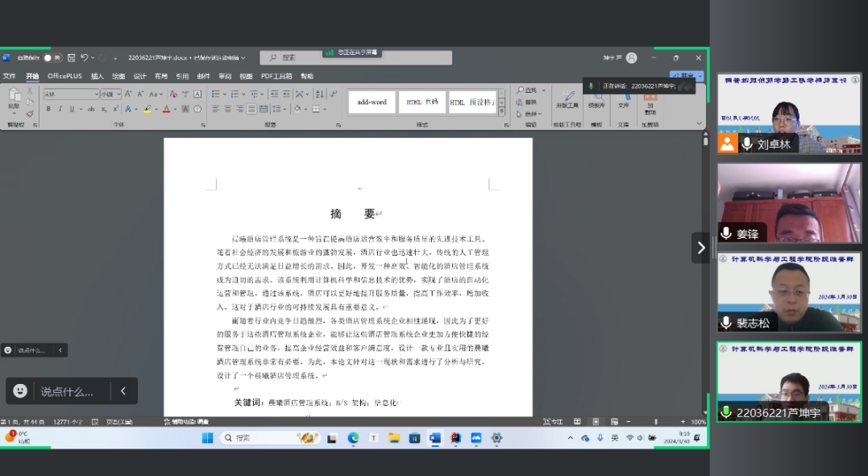
Task: Click the Center alignment icon
Action: [x=227, y=109]
